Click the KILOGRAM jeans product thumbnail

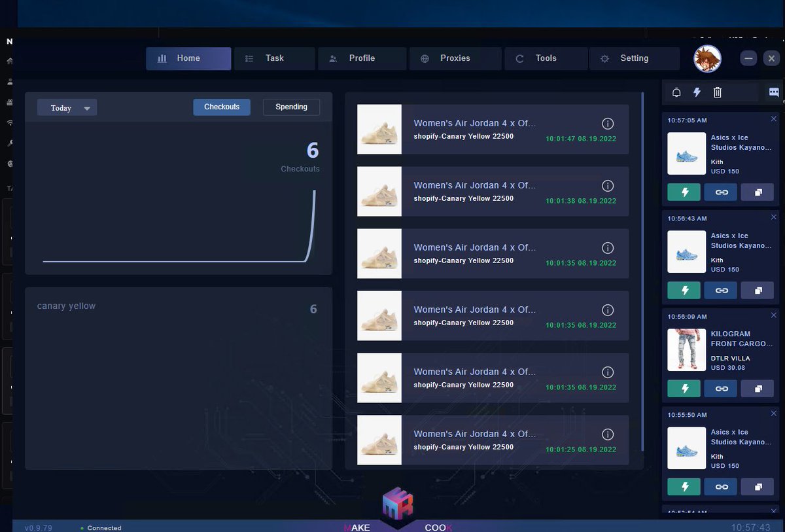(x=686, y=350)
